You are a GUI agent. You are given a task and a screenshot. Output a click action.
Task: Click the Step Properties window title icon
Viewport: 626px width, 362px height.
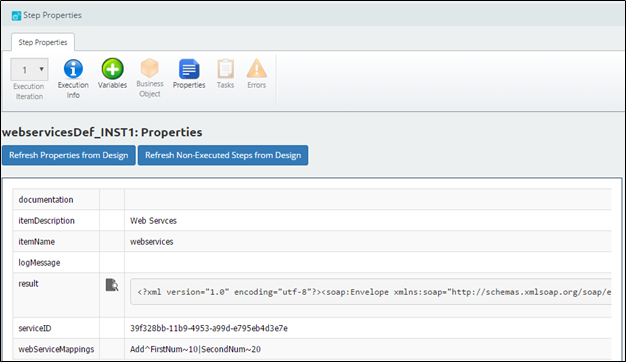click(16, 16)
